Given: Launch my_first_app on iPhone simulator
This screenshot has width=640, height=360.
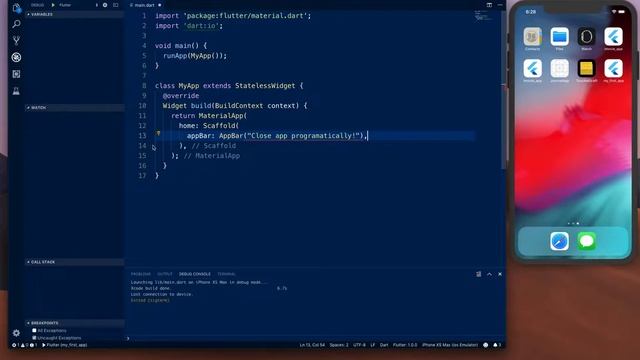Looking at the screenshot, I should (x=613, y=69).
